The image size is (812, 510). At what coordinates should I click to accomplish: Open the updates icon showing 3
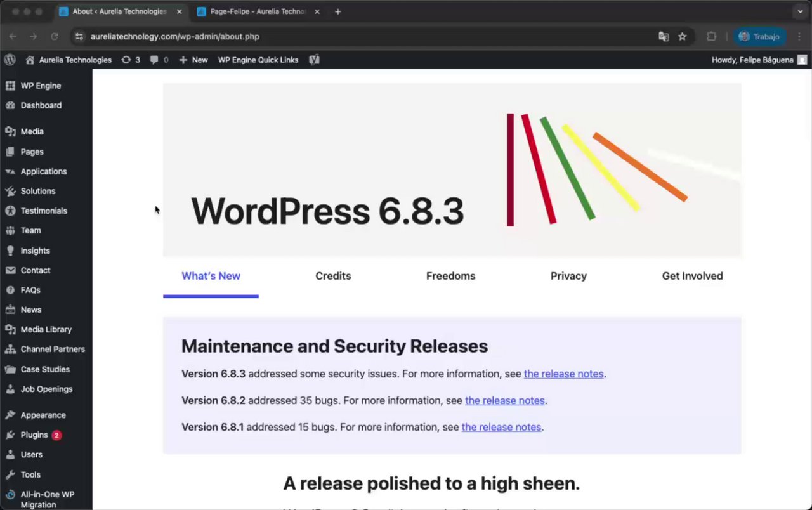[126, 60]
